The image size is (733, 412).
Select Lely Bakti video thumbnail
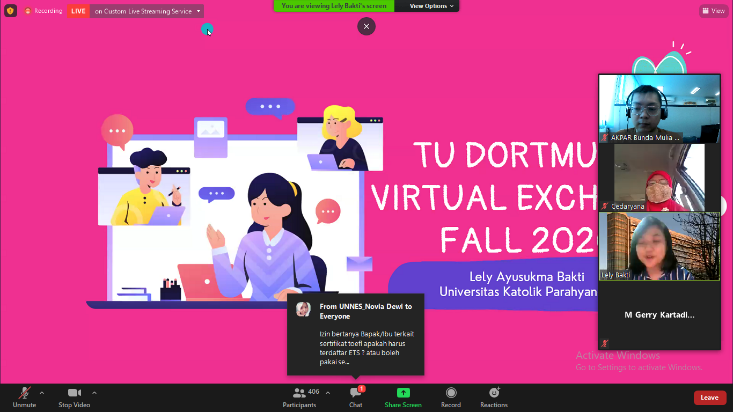point(659,246)
